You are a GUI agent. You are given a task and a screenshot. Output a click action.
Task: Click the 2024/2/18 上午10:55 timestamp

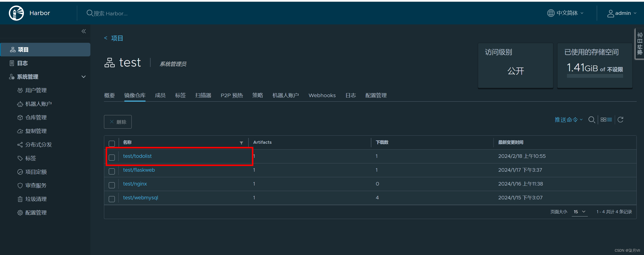[522, 156]
